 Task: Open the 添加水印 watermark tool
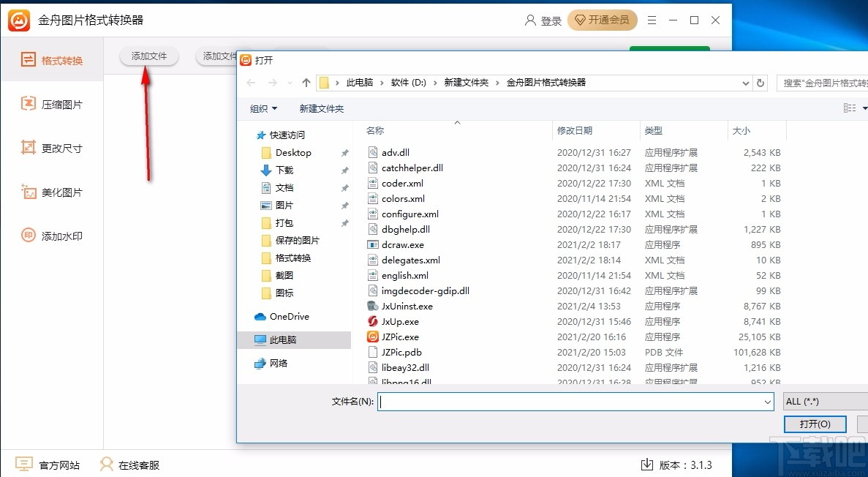pos(52,236)
